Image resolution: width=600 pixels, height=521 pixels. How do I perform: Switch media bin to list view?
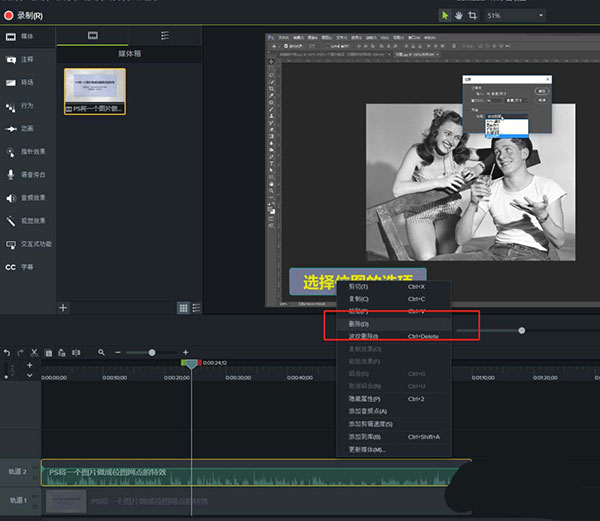tap(196, 308)
